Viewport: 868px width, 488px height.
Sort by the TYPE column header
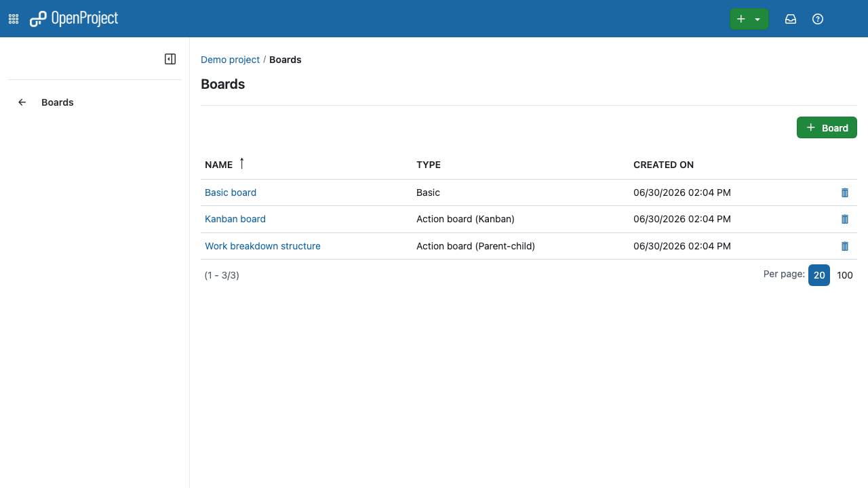429,165
